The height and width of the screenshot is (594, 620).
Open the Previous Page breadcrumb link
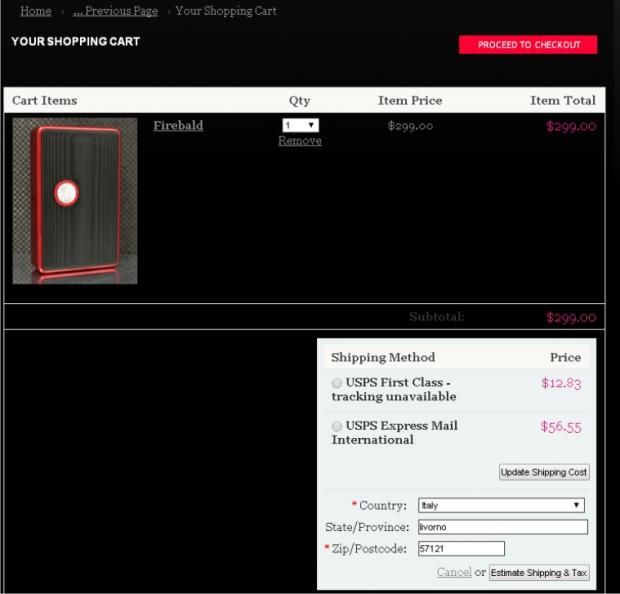[x=115, y=11]
